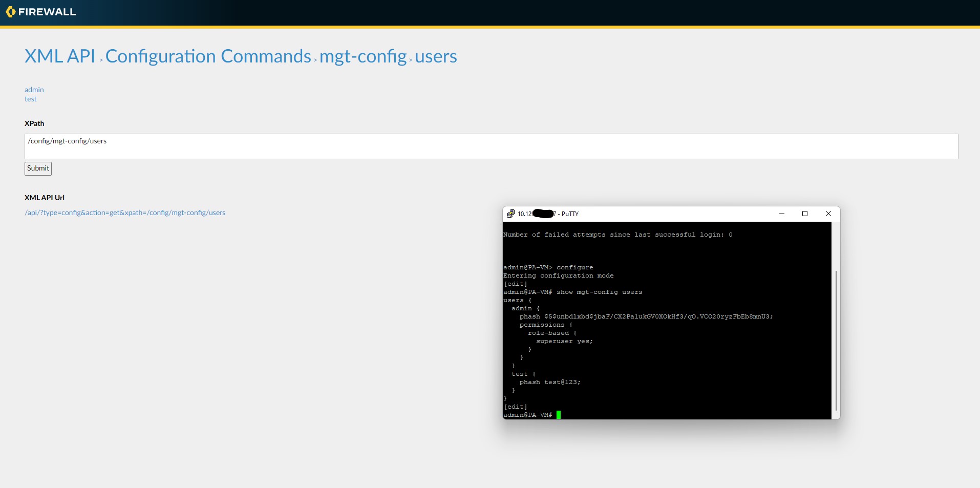Click the mgt-config breadcrumb link
Image resolution: width=980 pixels, height=488 pixels.
click(363, 56)
